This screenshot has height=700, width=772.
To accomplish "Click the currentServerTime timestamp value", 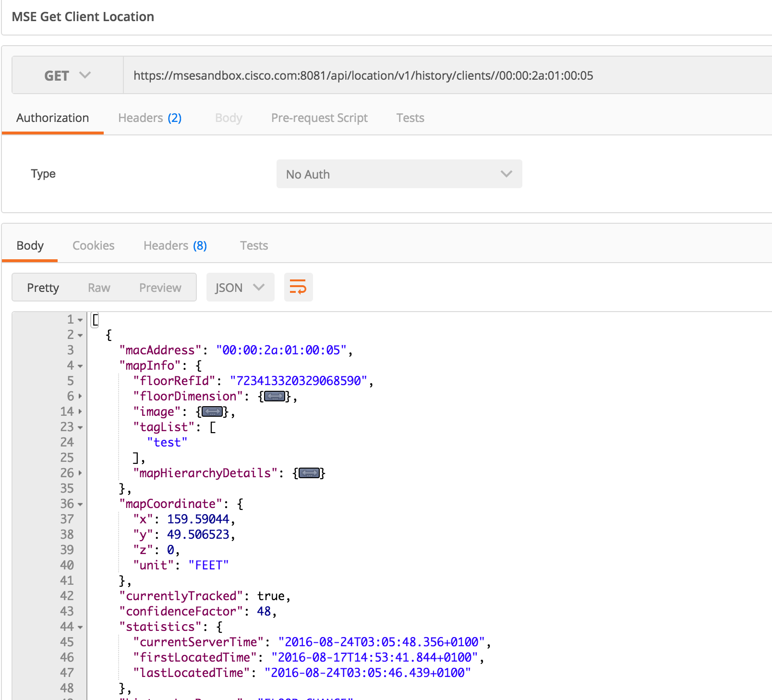I will point(382,642).
